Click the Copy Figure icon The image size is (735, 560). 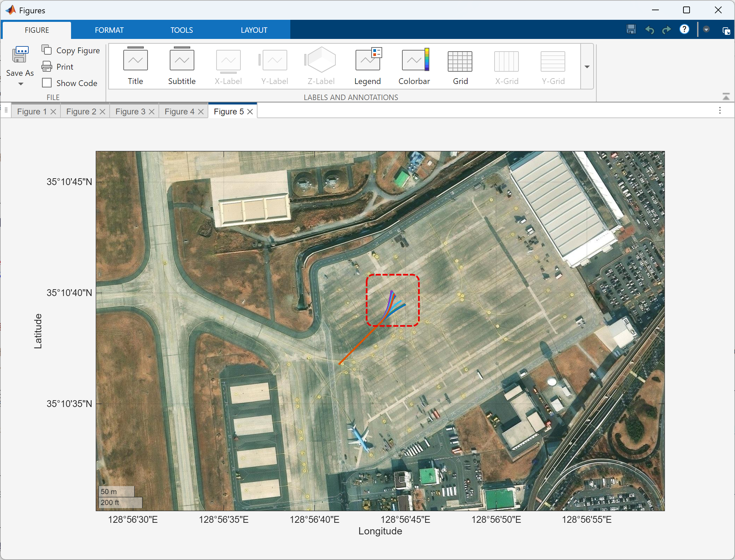pos(47,50)
